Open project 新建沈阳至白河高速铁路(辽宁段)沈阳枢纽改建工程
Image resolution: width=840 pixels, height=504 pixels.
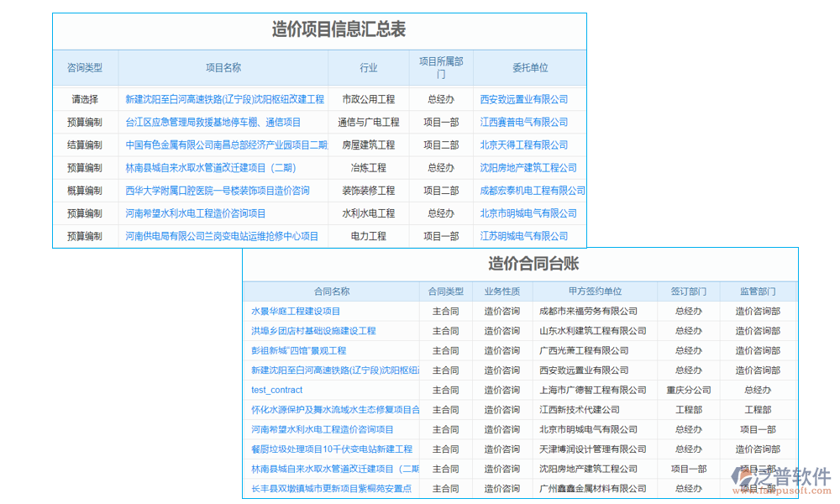tap(224, 98)
